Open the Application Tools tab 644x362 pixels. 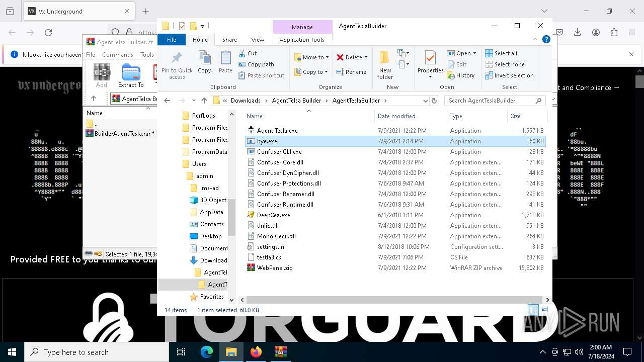[x=302, y=40]
